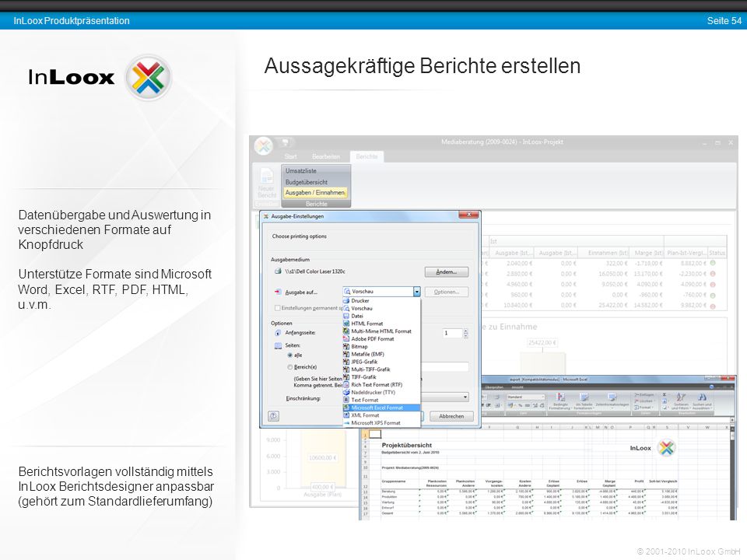The image size is (747, 560).
Task: Choose Vorschau in the dropdown list
Action: pos(381,308)
